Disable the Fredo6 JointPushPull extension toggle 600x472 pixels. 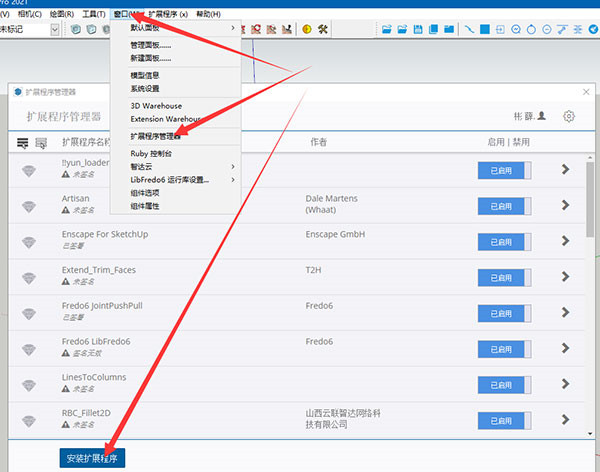tap(504, 314)
